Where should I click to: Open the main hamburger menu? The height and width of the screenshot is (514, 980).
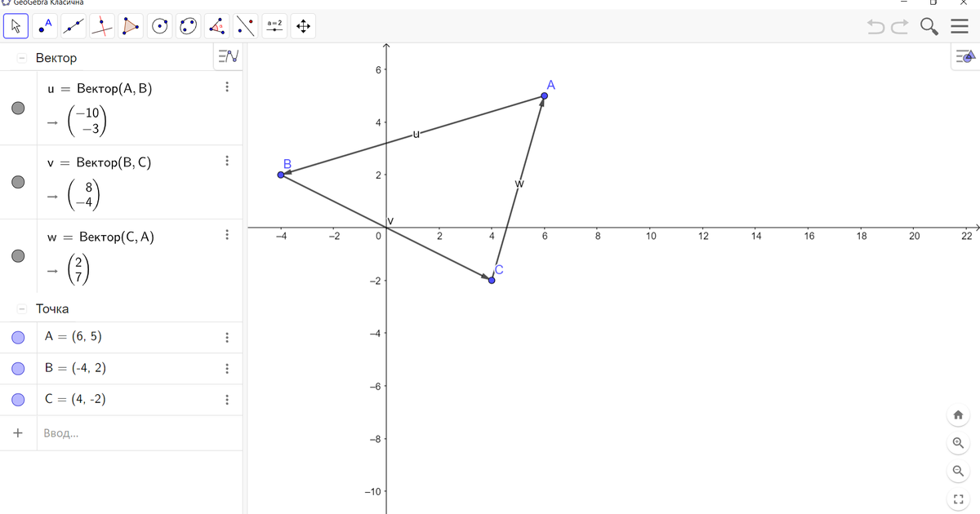[960, 25]
